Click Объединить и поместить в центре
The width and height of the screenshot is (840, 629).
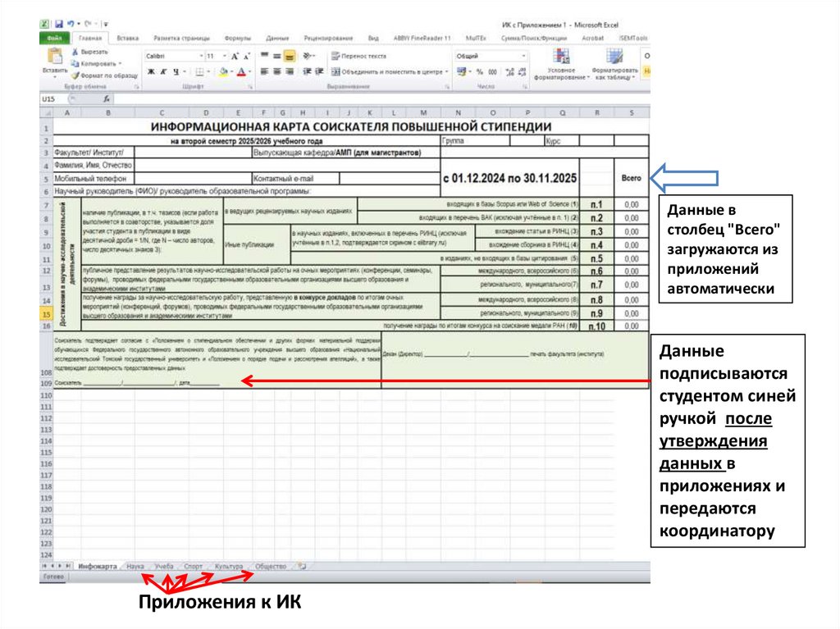(x=390, y=72)
